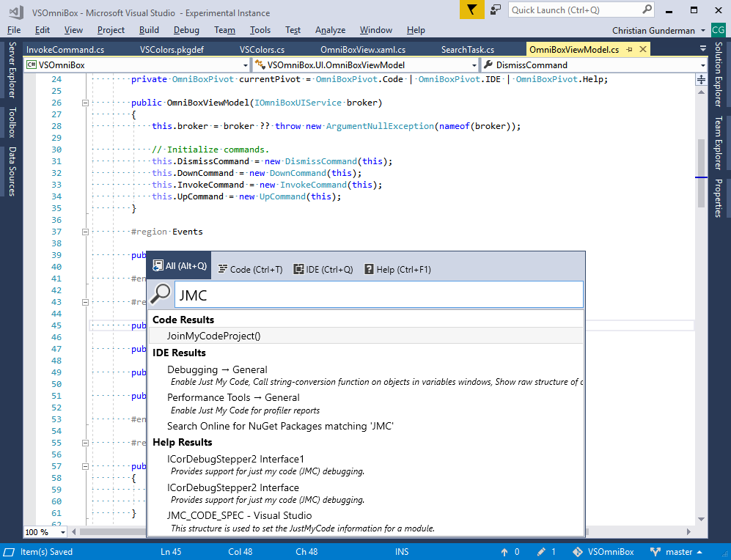Click the status bar ready rectangle icon
The height and width of the screenshot is (560, 731).
[10, 552]
